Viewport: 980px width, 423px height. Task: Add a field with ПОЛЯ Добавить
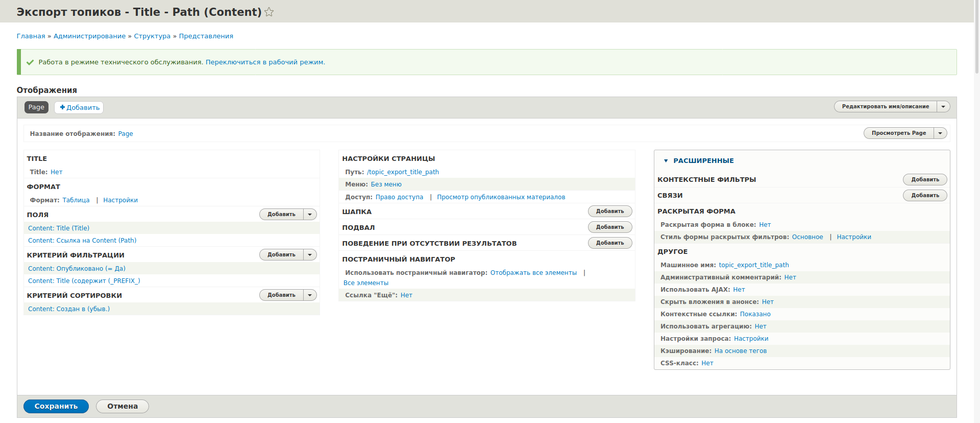tap(281, 215)
